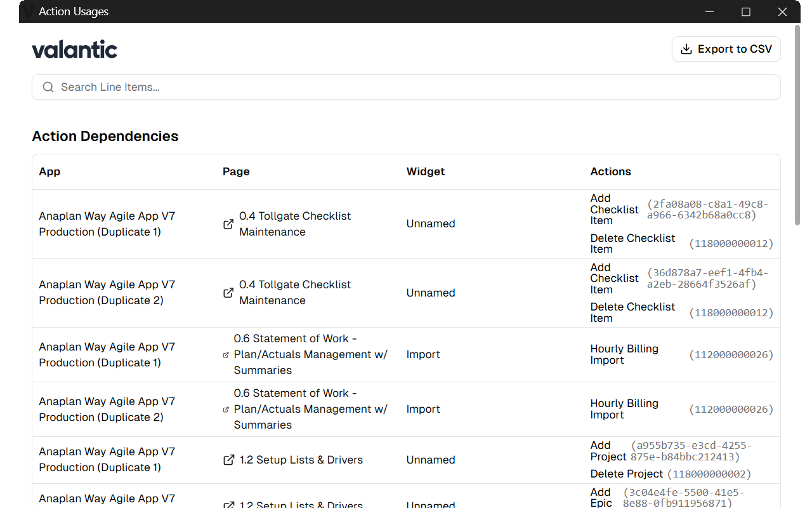Click the search magnifier icon

pos(48,87)
